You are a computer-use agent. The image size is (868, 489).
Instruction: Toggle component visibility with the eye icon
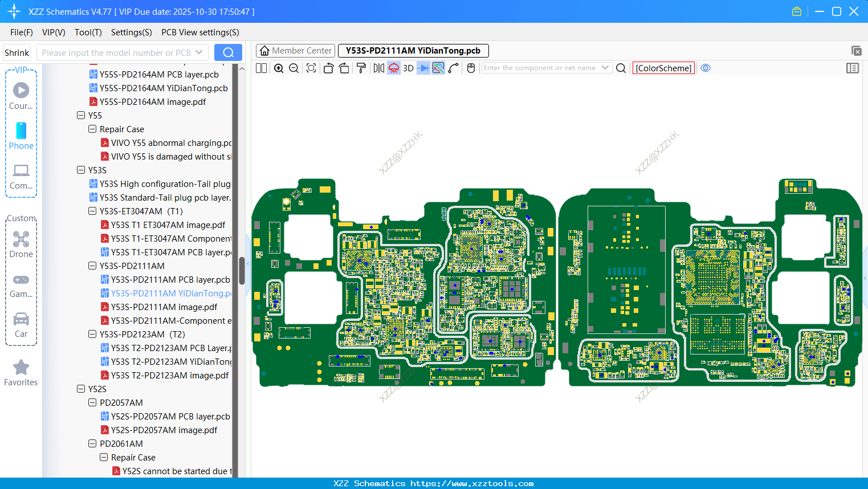[706, 68]
